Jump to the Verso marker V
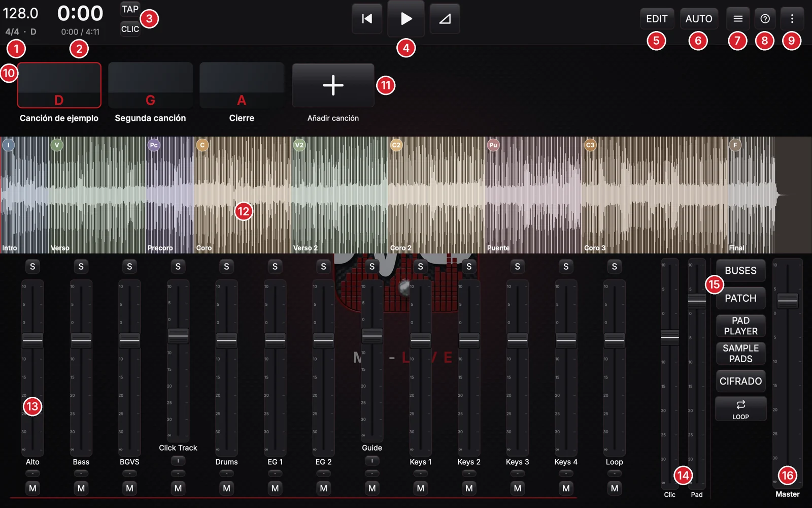This screenshot has height=508, width=812. tap(57, 145)
